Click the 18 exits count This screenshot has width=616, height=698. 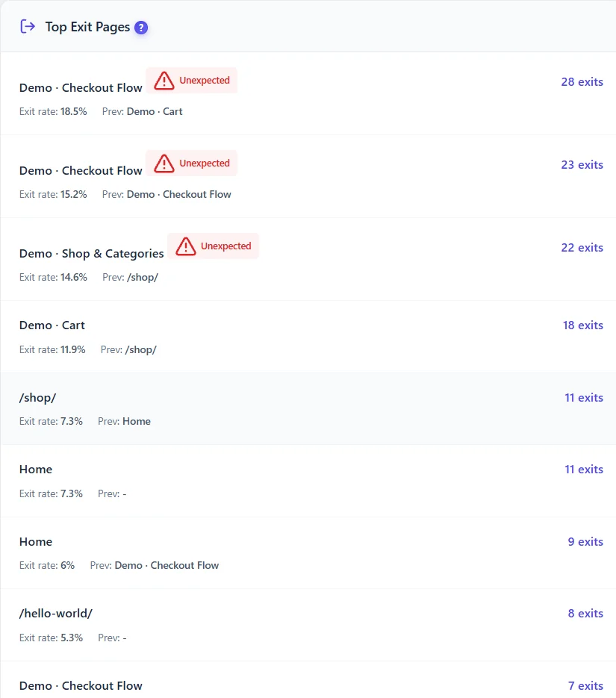pyautogui.click(x=583, y=325)
